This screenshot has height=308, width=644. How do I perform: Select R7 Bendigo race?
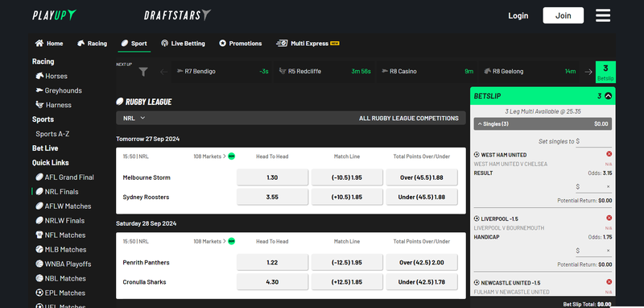[222, 72]
